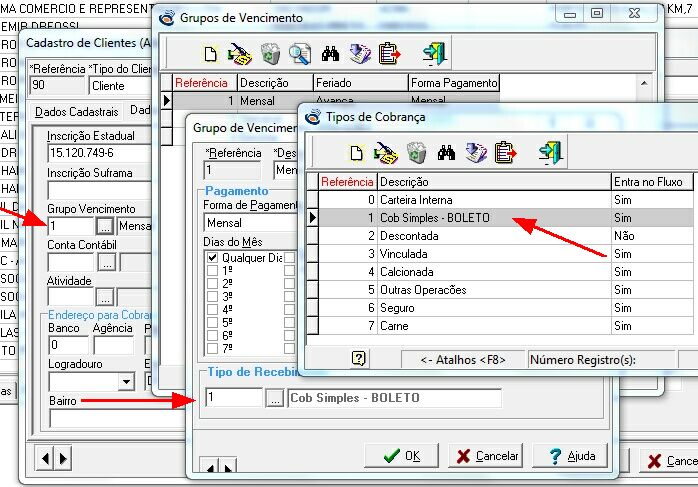Check the 2º day checkbox

click(212, 284)
